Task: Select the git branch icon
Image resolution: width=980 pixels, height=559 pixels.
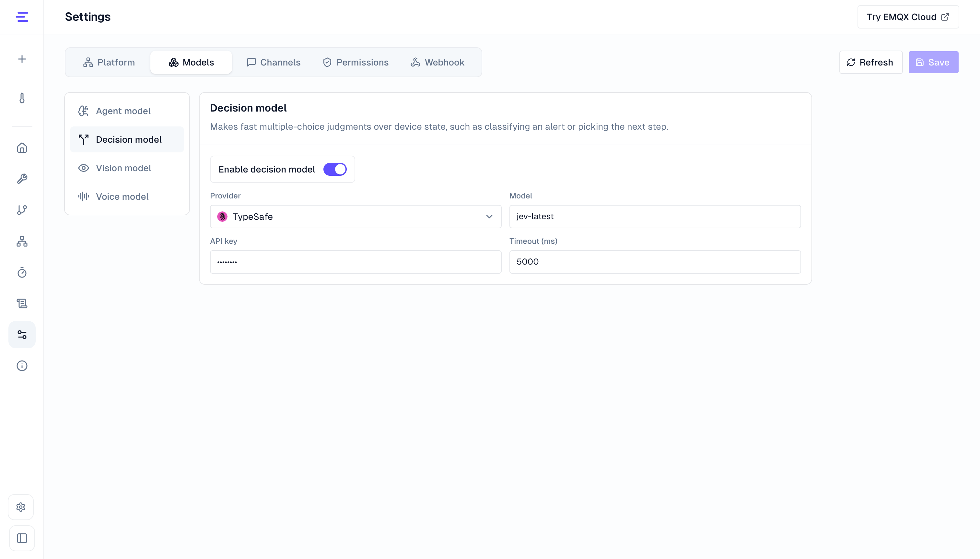Action: pos(22,210)
